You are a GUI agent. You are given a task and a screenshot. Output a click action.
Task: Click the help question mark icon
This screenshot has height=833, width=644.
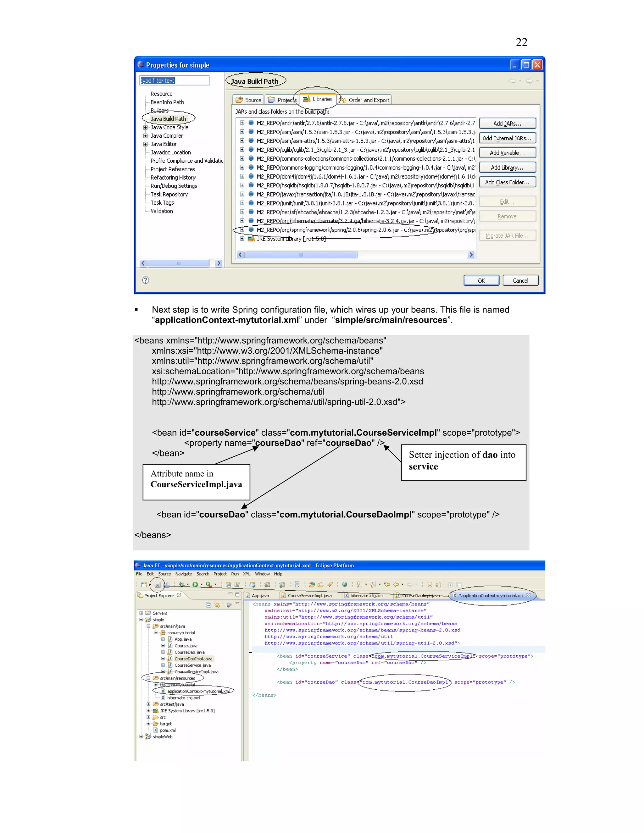(145, 280)
